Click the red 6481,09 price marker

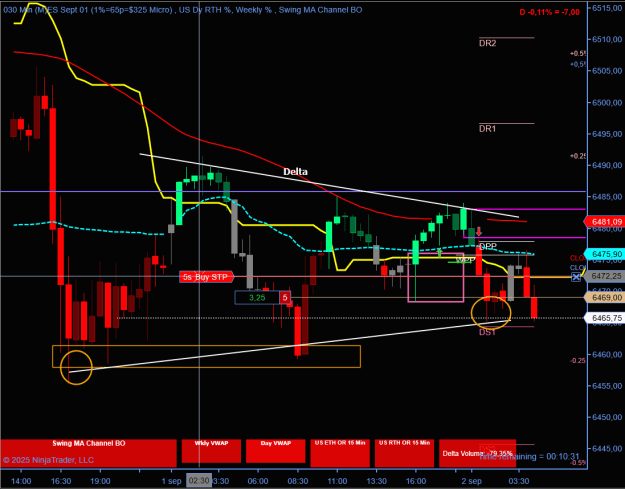pyautogui.click(x=604, y=222)
